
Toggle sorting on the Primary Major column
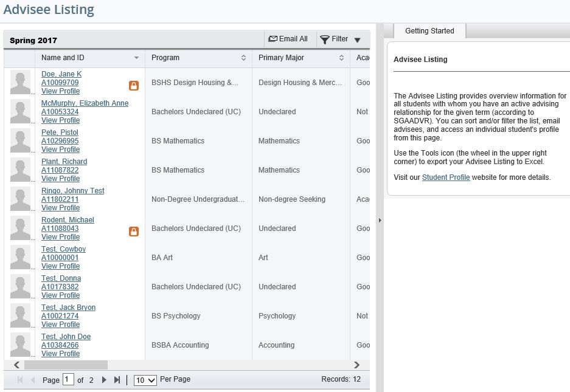340,58
